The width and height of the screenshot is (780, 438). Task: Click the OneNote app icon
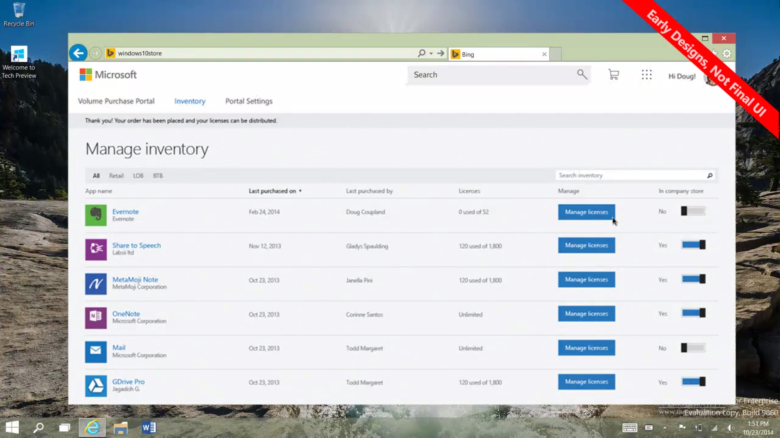tap(96, 318)
